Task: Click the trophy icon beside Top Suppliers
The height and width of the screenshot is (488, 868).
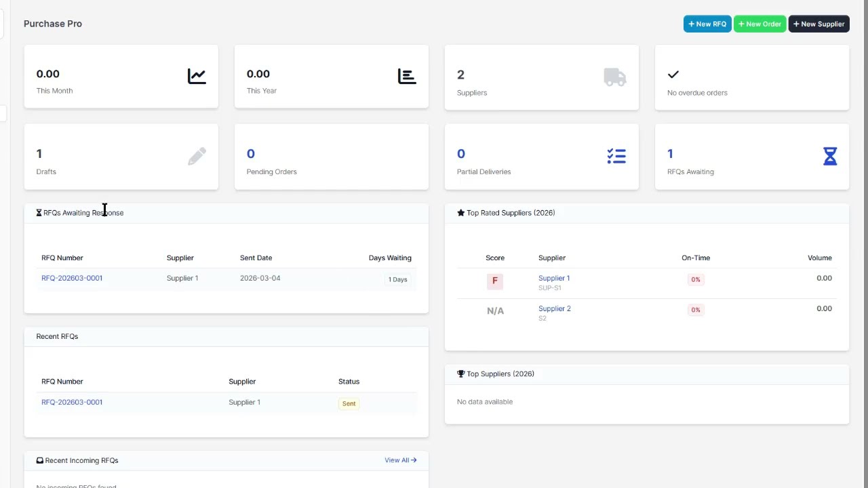Action: pos(461,374)
